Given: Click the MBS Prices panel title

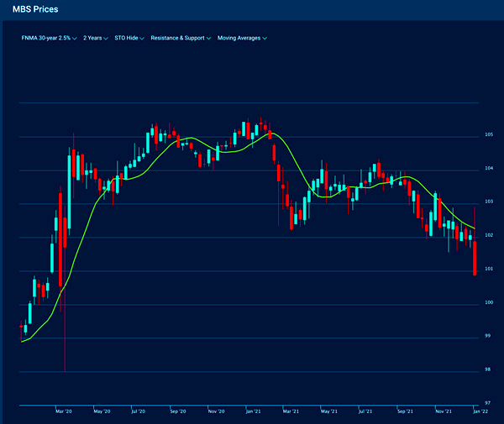Looking at the screenshot, I should 35,10.
